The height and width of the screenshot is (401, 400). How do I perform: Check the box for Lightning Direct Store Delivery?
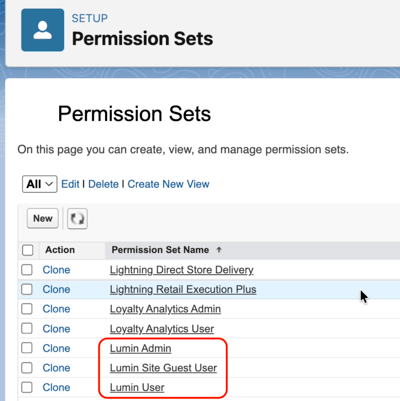point(27,270)
